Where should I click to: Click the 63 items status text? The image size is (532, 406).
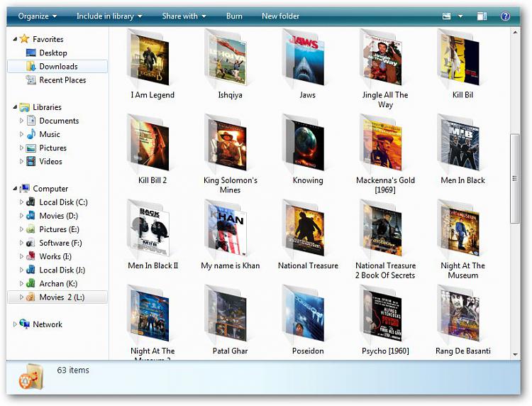(73, 371)
